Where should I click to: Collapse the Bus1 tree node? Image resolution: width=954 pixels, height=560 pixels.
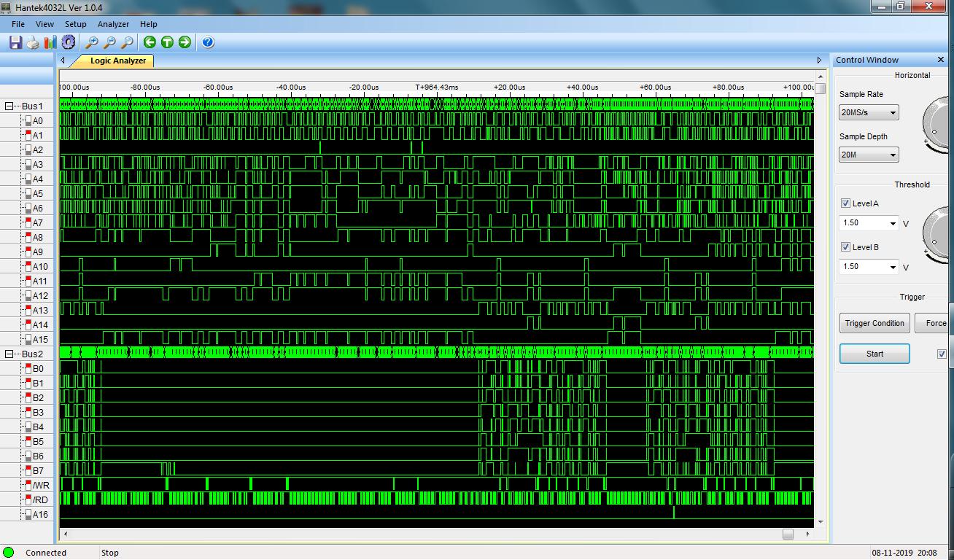9,106
